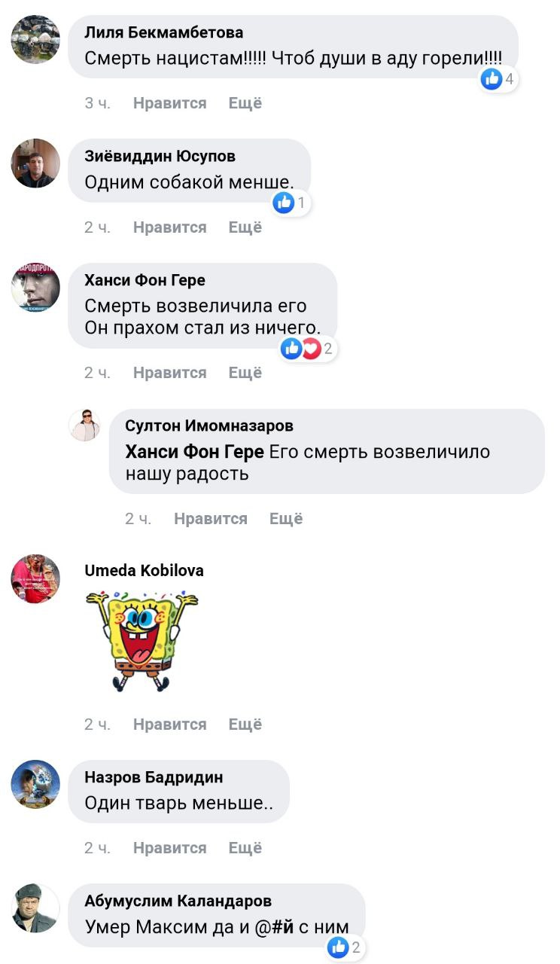
Task: Open Назров Бадридин's profile avatar
Action: coord(35,785)
